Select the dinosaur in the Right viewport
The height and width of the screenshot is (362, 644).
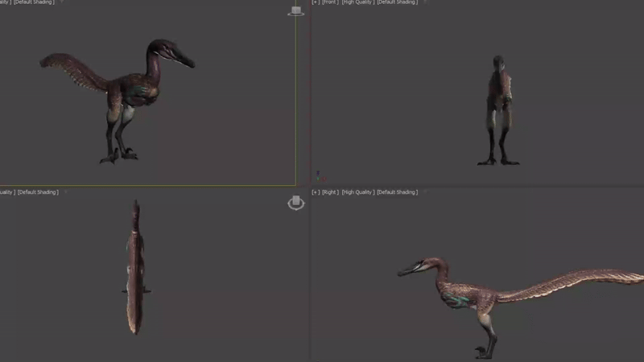click(x=467, y=298)
